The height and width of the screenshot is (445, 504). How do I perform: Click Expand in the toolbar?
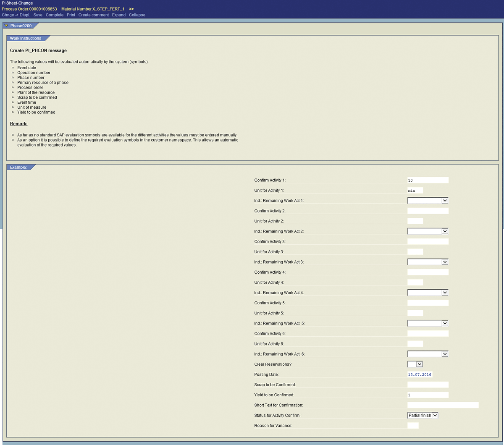118,15
